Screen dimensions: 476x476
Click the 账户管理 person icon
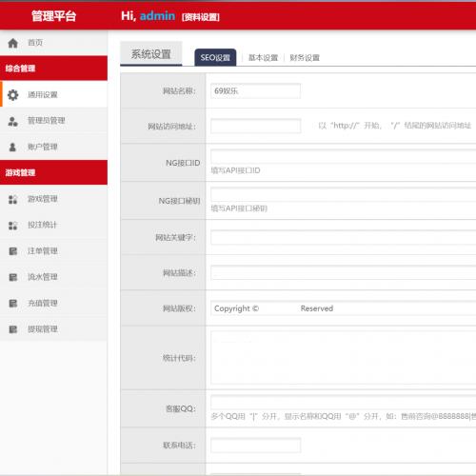tap(12, 147)
